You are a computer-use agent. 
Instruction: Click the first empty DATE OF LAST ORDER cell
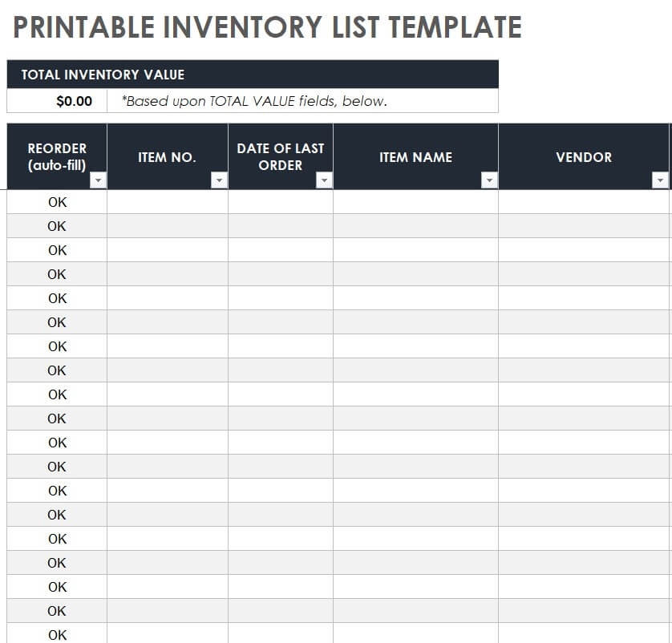[280, 202]
